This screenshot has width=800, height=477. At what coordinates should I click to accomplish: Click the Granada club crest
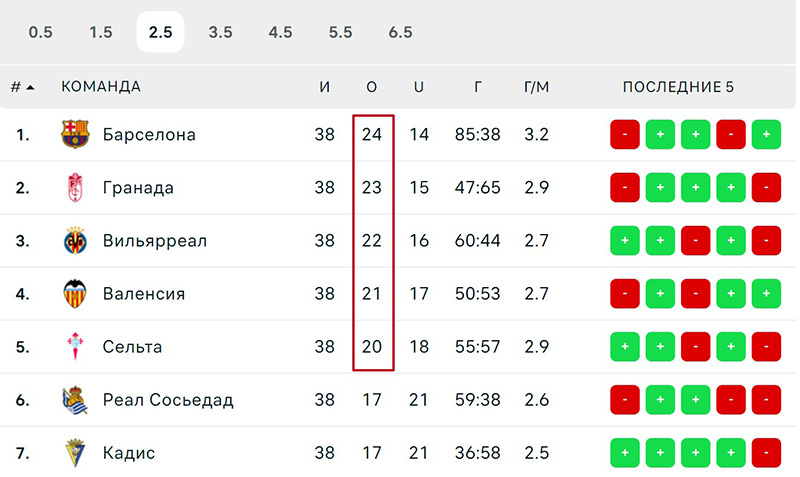pos(75,188)
